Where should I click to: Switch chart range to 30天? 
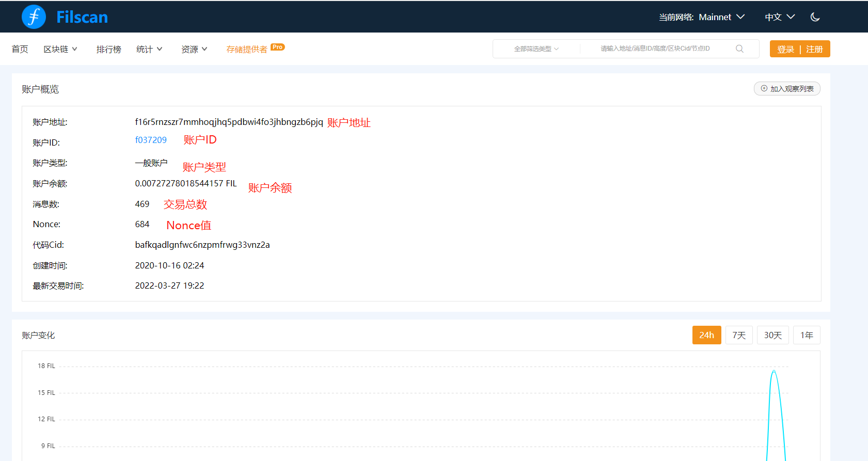tap(772, 335)
